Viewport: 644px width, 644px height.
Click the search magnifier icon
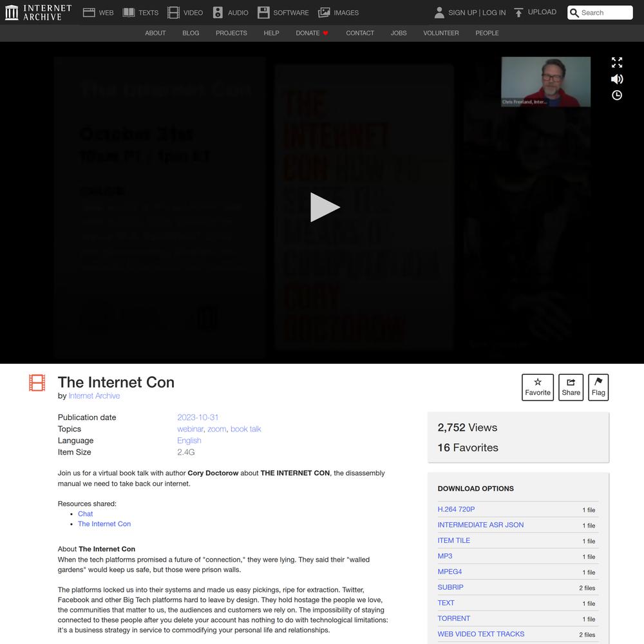[574, 13]
